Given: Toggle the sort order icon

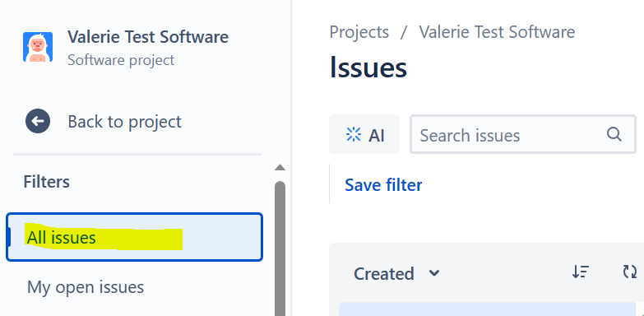Looking at the screenshot, I should click(x=581, y=272).
